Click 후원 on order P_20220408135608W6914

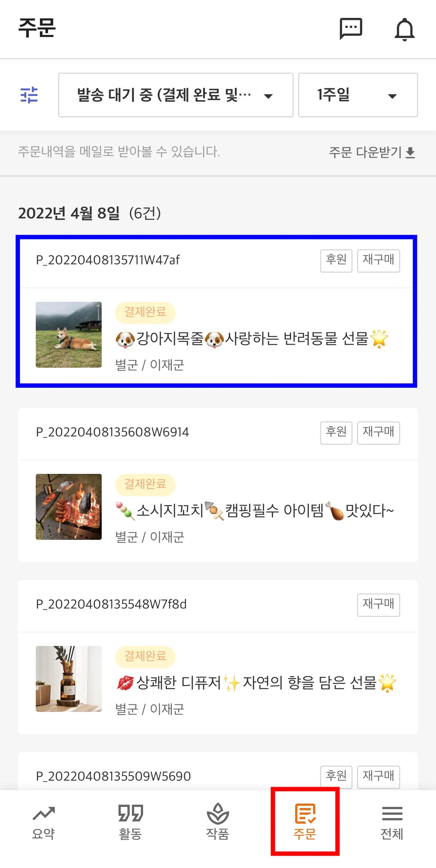(x=336, y=433)
